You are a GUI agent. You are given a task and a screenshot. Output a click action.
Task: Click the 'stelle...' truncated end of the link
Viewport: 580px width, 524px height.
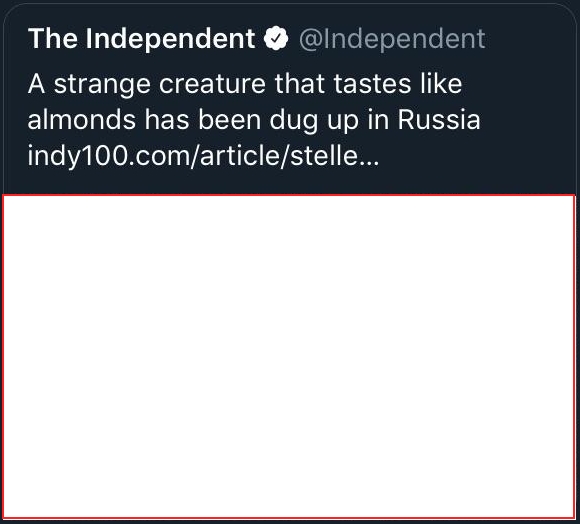pos(335,155)
